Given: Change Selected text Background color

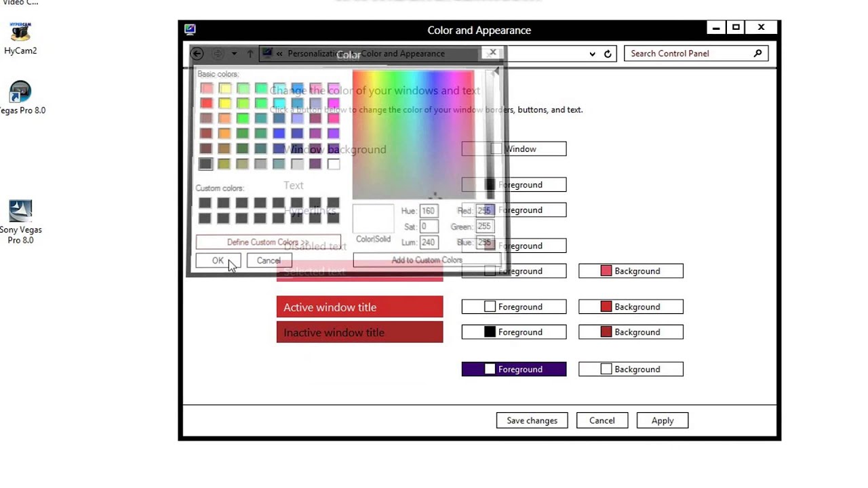Looking at the screenshot, I should tap(631, 271).
